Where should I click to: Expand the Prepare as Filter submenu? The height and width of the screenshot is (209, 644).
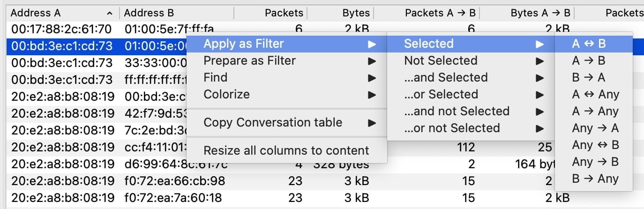click(249, 60)
